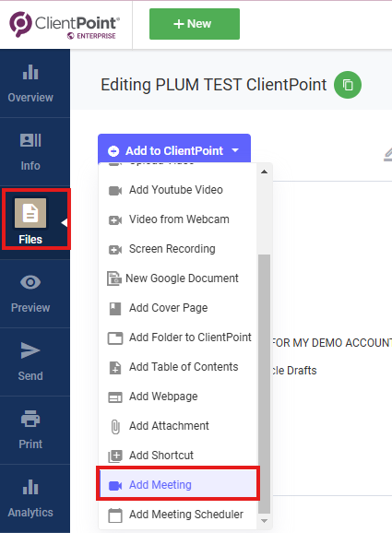
Task: Open the Preview eye icon
Action: tap(30, 282)
